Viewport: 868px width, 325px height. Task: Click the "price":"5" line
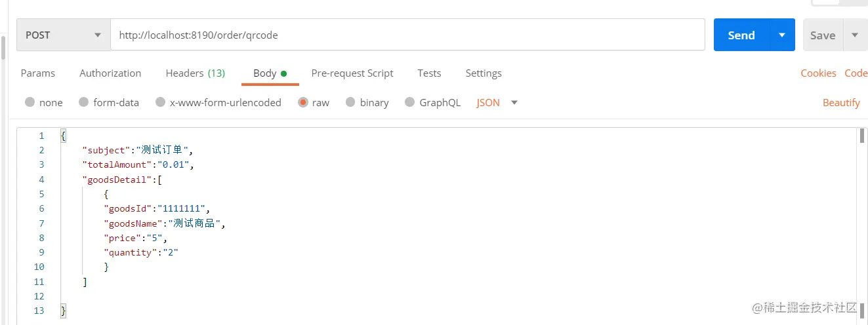point(136,238)
